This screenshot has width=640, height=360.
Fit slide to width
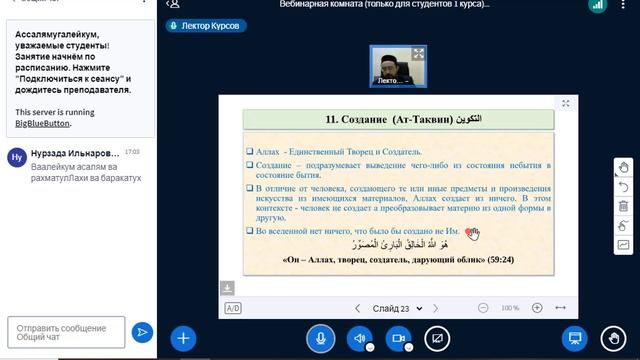(x=560, y=308)
